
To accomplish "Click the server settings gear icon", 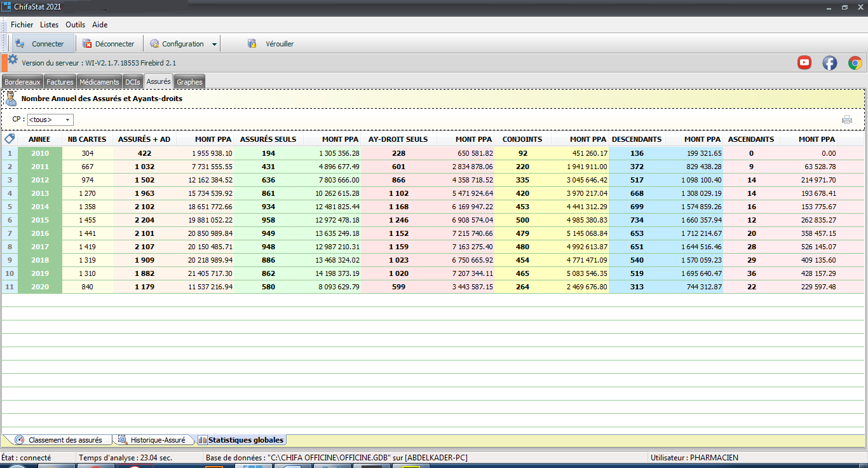I will pyautogui.click(x=13, y=60).
